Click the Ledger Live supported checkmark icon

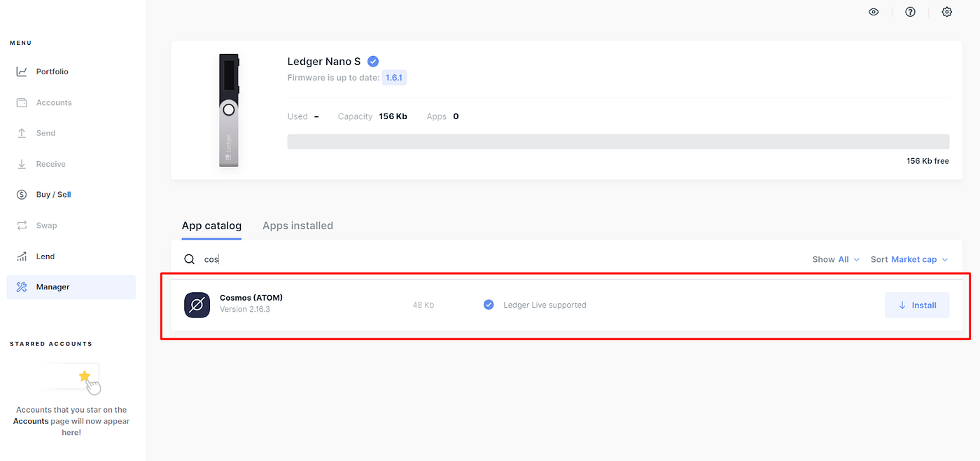pyautogui.click(x=489, y=305)
